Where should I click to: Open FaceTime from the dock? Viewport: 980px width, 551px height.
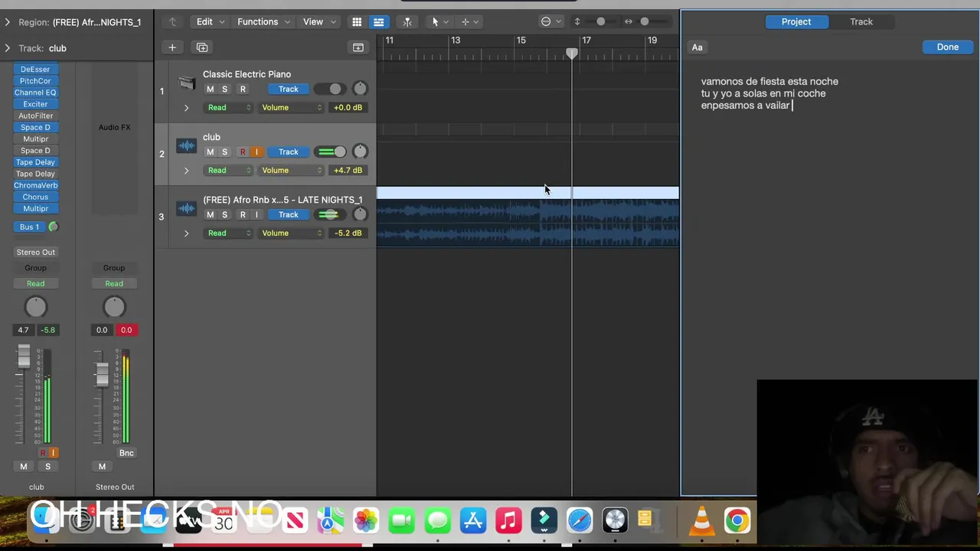coord(402,521)
